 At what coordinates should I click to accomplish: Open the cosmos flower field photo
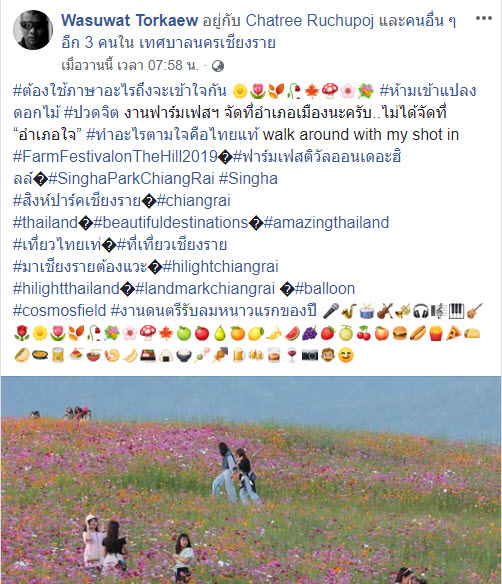251,480
